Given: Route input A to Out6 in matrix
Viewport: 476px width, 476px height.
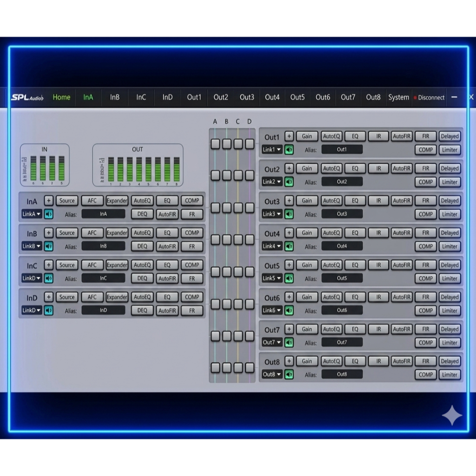Looking at the screenshot, I should [215, 304].
